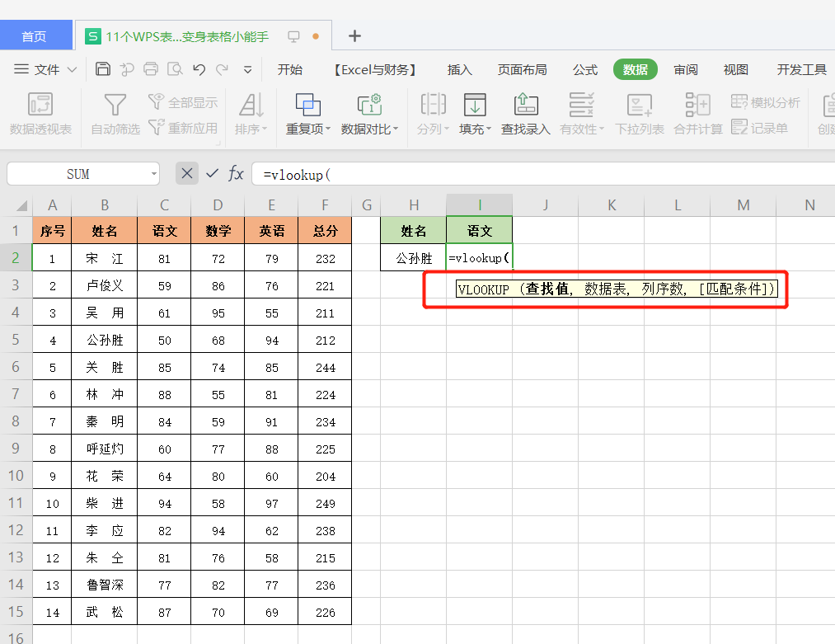Switch to the 开始 ribbon tab
This screenshot has width=835, height=644.
(x=289, y=69)
